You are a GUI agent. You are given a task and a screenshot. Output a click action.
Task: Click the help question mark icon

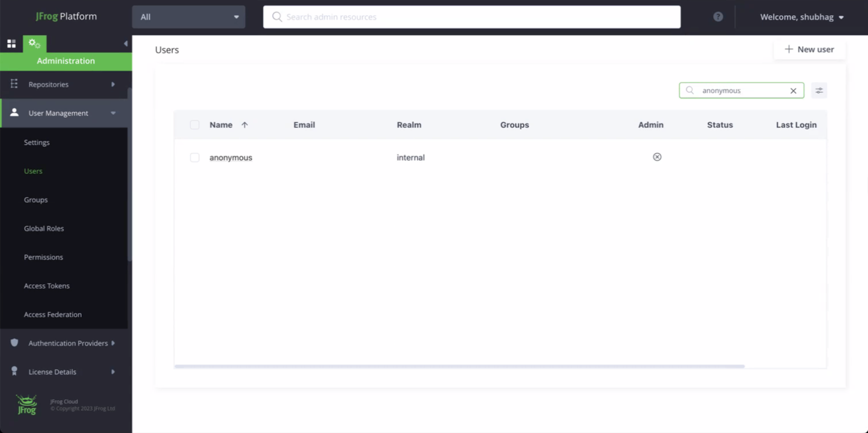point(718,17)
